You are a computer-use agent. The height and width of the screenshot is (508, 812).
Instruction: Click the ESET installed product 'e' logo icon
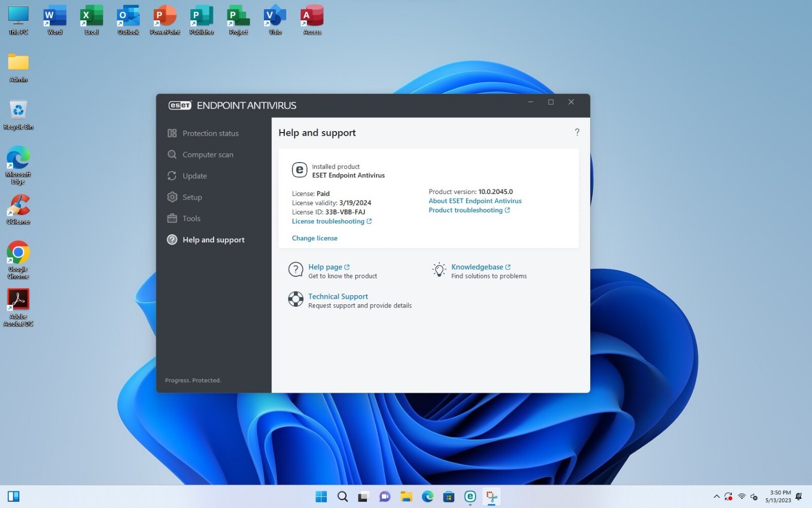[299, 170]
